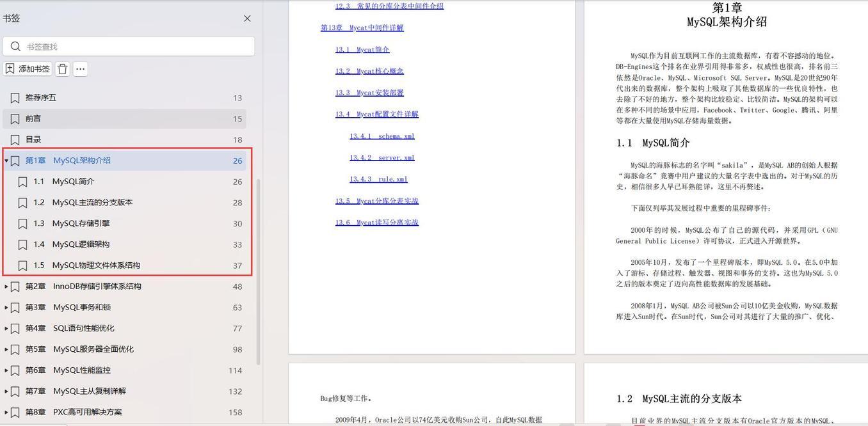Click bookmark icon beside 第4章 SQL语句性能优化
Image resolution: width=868 pixels, height=426 pixels.
tap(15, 329)
